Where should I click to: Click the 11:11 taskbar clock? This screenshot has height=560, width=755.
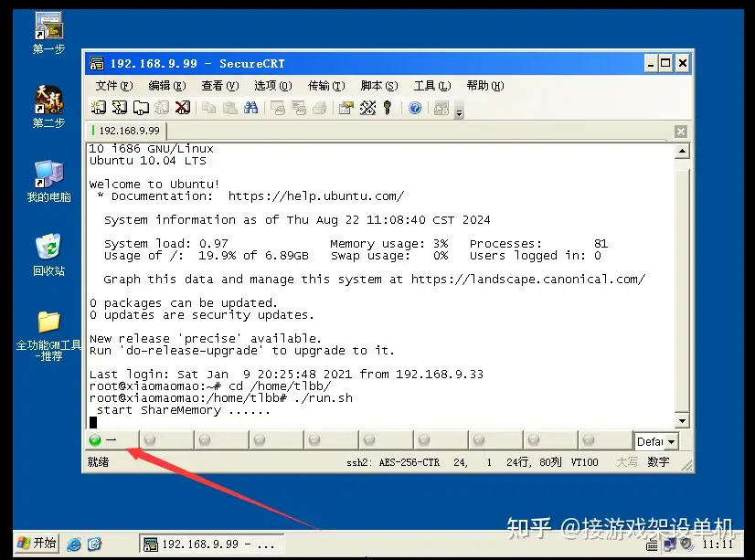[718, 544]
